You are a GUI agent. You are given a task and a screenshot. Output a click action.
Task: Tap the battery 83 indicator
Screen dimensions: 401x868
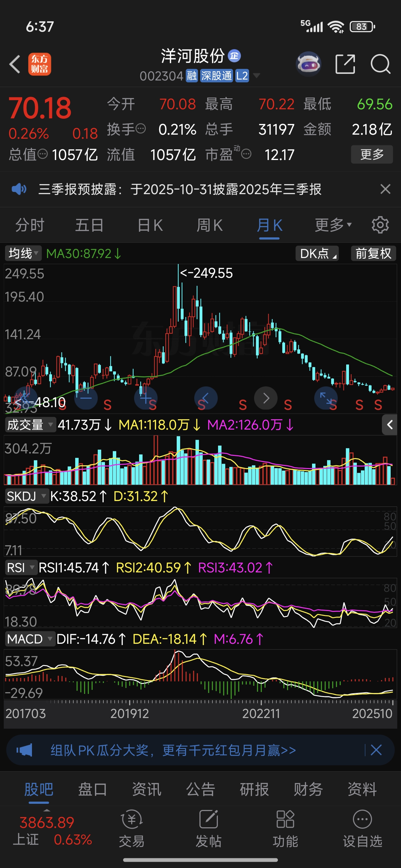362,26
